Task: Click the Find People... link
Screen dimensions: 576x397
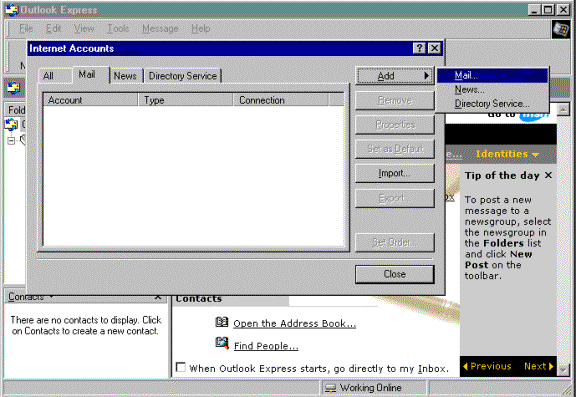Action: click(266, 346)
